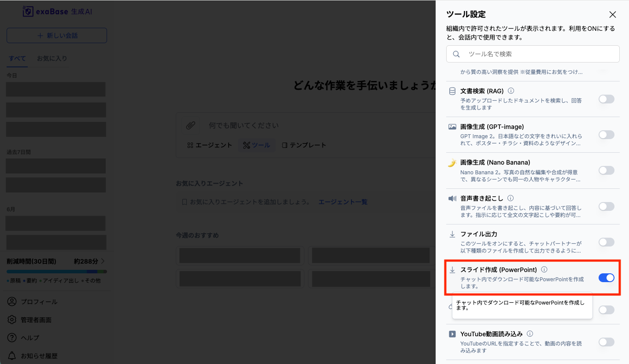629x364 pixels.
Task: Click the お知らせ履歴 bell icon
Action: [x=12, y=356]
